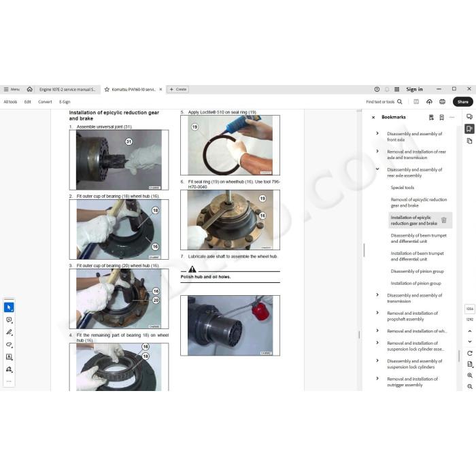Select the add comment tool

point(9,320)
